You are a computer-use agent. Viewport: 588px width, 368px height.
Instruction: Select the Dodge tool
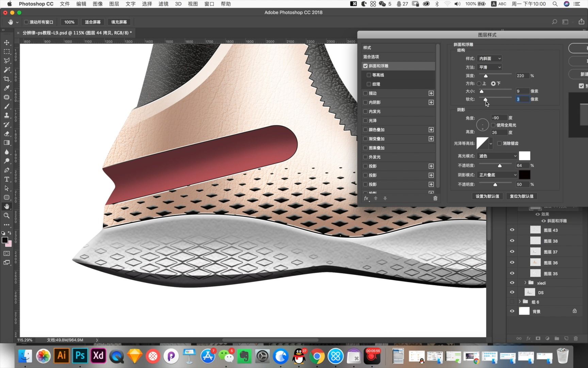pos(6,161)
